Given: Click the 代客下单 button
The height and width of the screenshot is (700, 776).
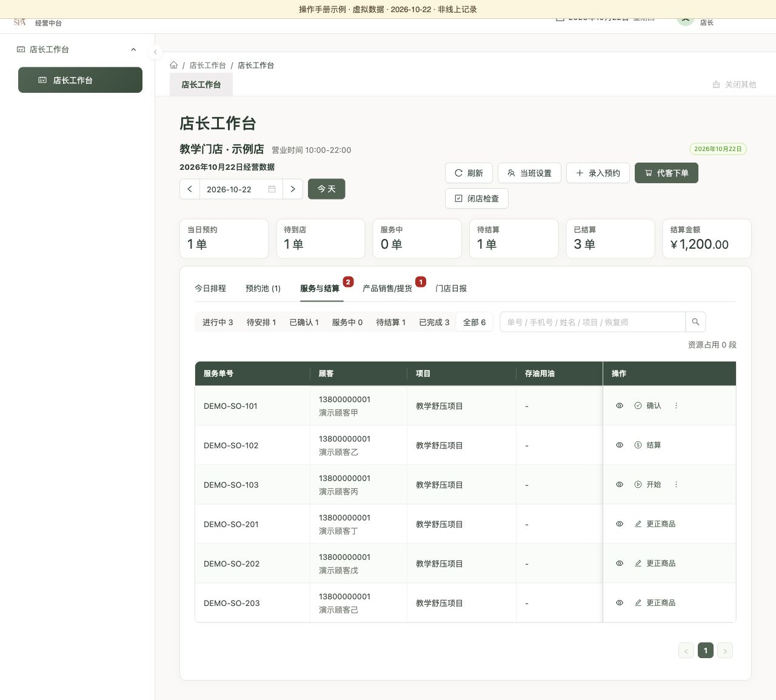Looking at the screenshot, I should 666,173.
